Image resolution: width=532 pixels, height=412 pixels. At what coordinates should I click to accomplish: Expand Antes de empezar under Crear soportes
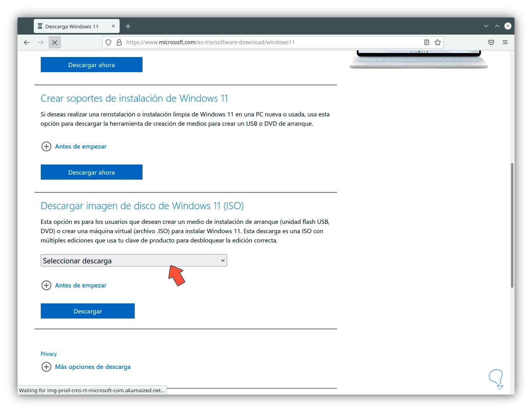point(74,146)
